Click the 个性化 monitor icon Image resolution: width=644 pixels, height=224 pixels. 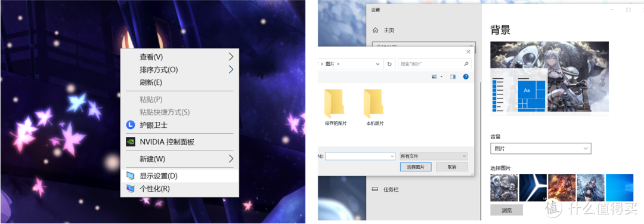pos(130,189)
